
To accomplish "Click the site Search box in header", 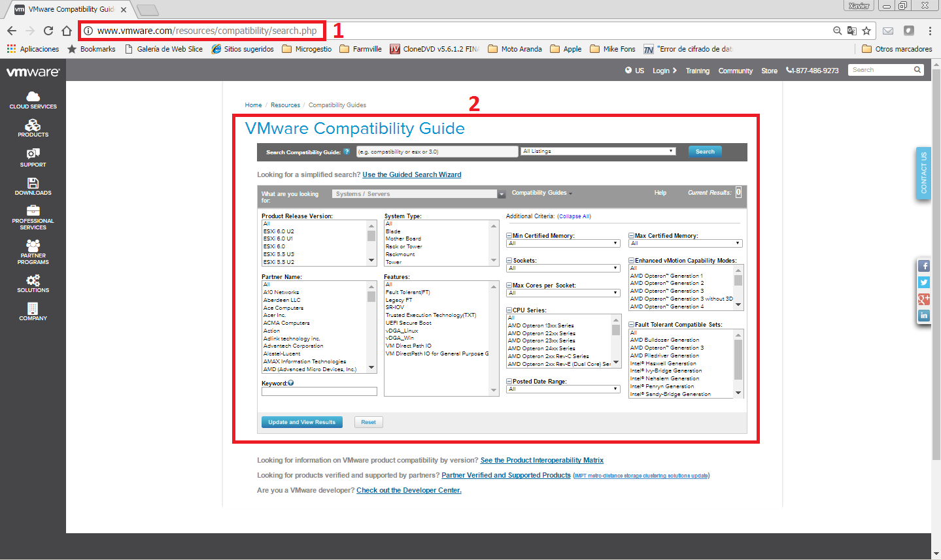I will coord(886,70).
